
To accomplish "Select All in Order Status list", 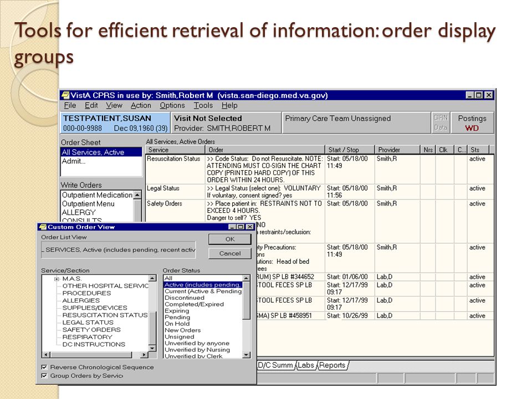I will pyautogui.click(x=203, y=278).
